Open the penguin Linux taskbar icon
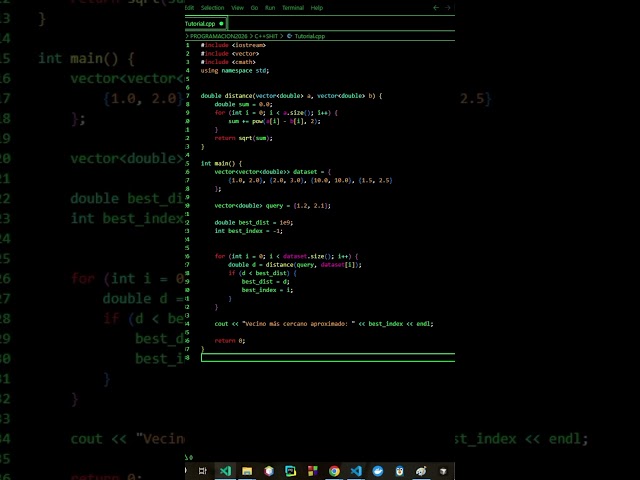 400,471
